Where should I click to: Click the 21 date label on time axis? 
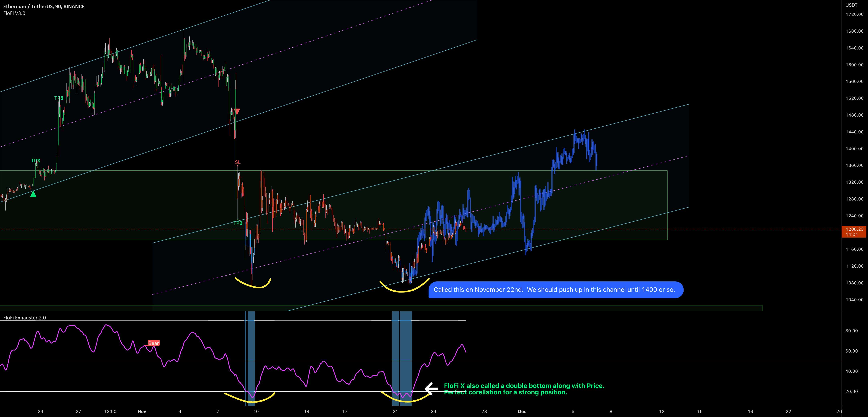395,411
